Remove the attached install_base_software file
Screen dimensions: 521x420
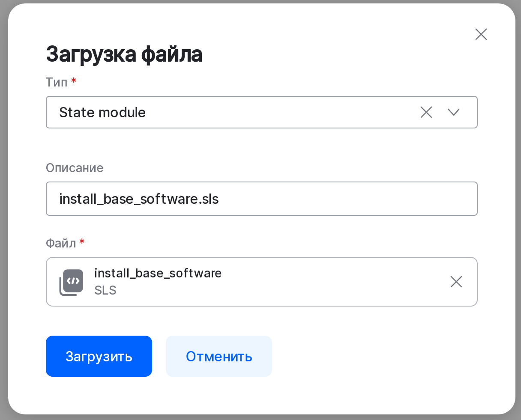coord(456,282)
